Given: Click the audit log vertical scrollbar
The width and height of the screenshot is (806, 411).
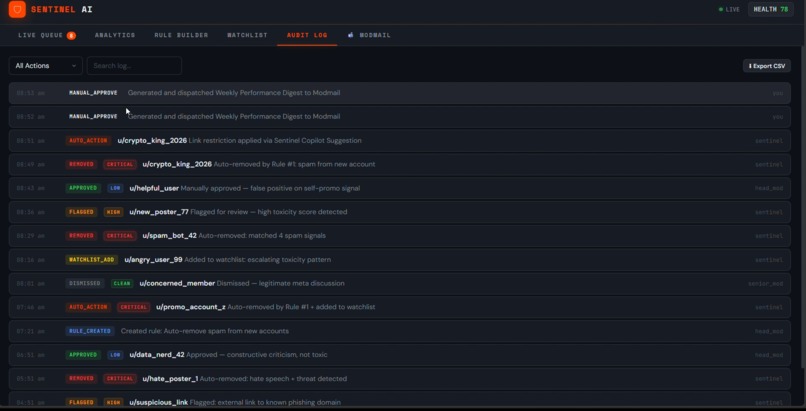Looking at the screenshot, I should 803,206.
